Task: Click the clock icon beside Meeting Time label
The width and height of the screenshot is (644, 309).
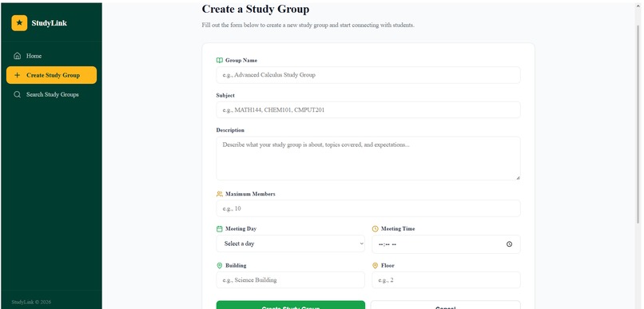Action: [x=375, y=229]
